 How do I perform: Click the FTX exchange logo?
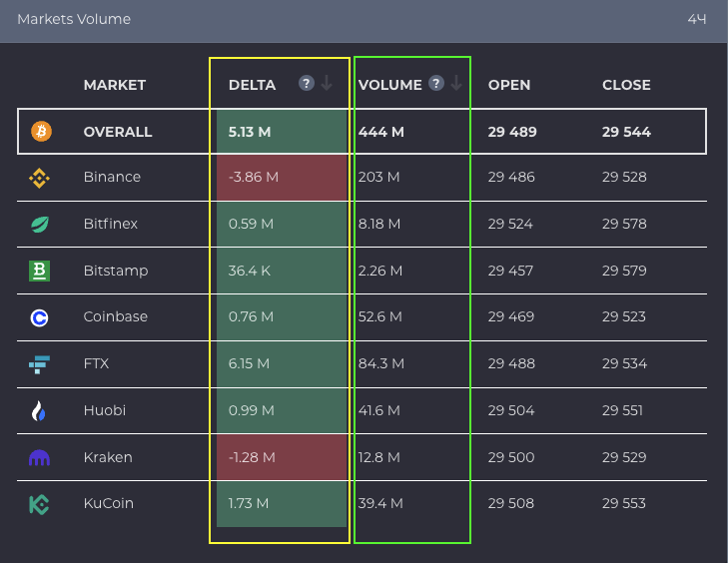[40, 364]
